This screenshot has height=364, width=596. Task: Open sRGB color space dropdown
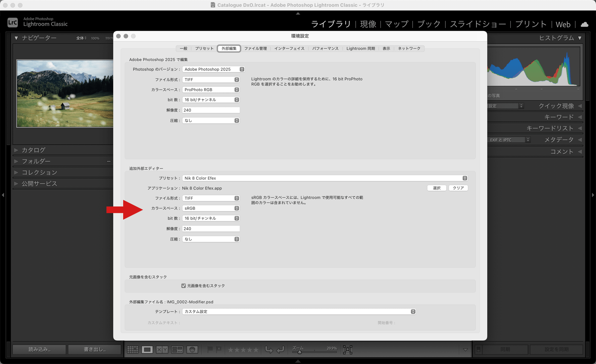coord(211,208)
